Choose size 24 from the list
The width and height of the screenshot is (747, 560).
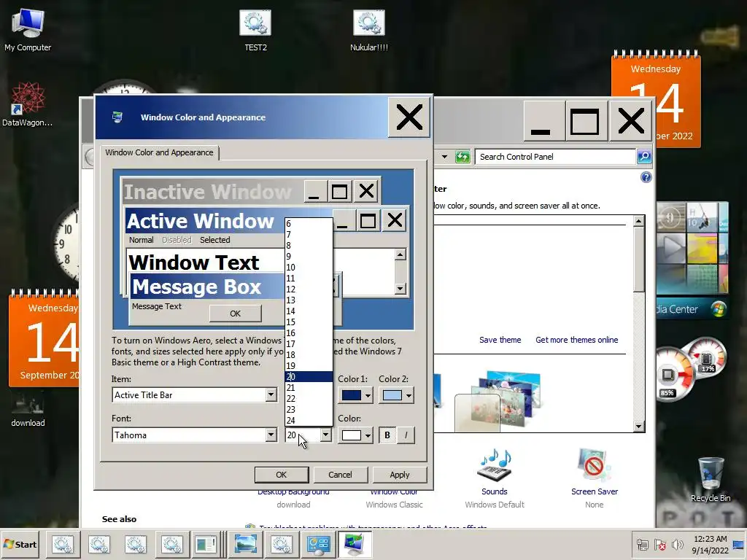(309, 421)
